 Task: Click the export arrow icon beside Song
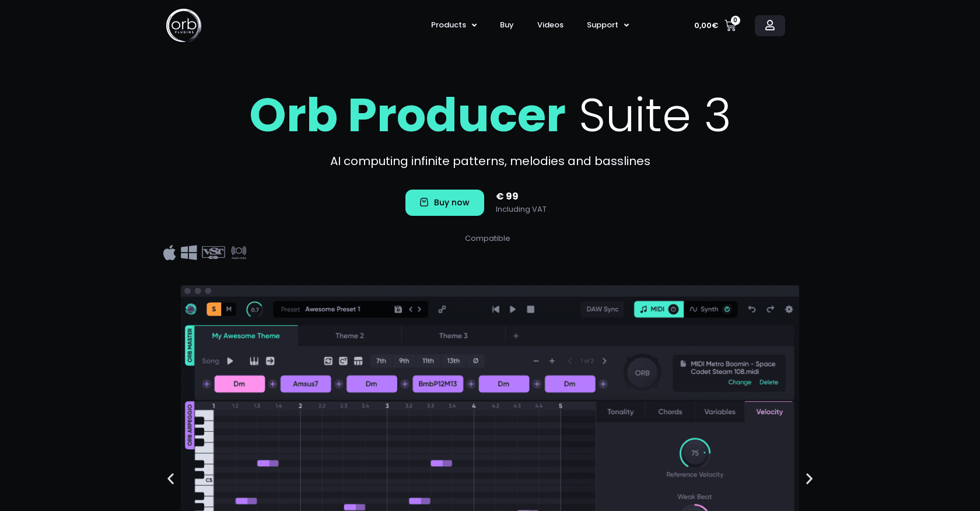point(270,361)
